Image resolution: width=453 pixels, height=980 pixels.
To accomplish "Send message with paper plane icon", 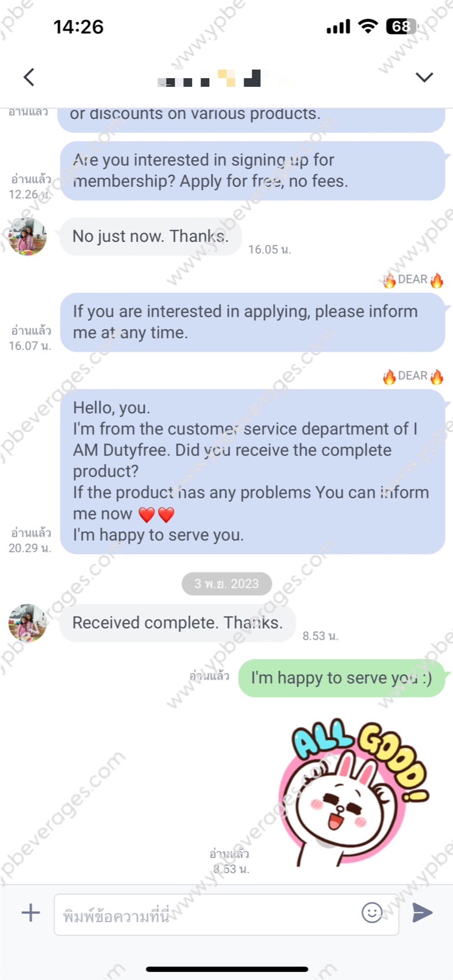I will [423, 912].
